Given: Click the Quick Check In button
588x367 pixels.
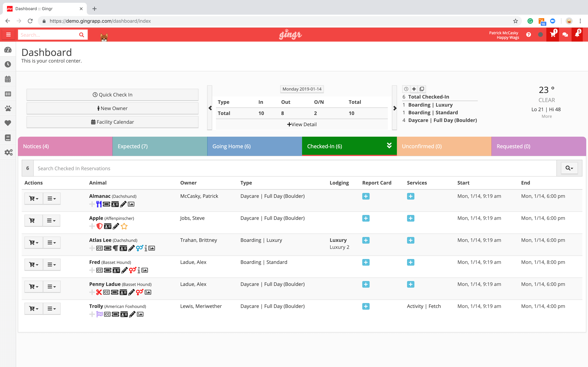Looking at the screenshot, I should [112, 95].
